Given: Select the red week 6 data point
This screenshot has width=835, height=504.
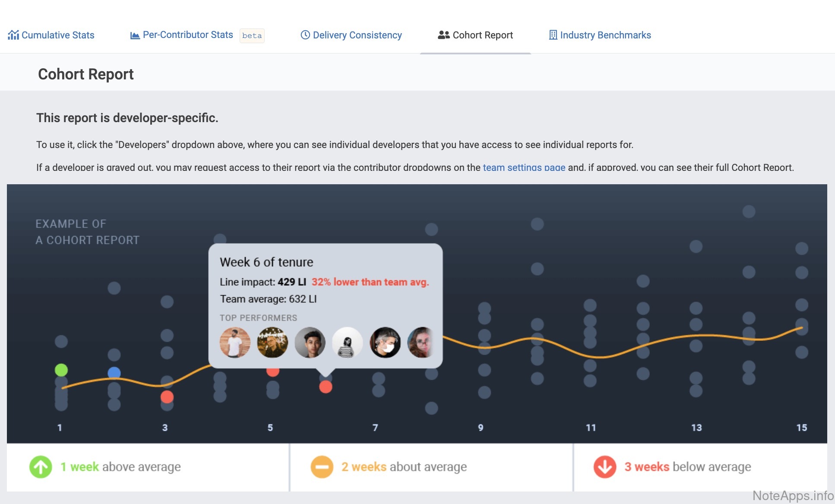Looking at the screenshot, I should [x=326, y=387].
